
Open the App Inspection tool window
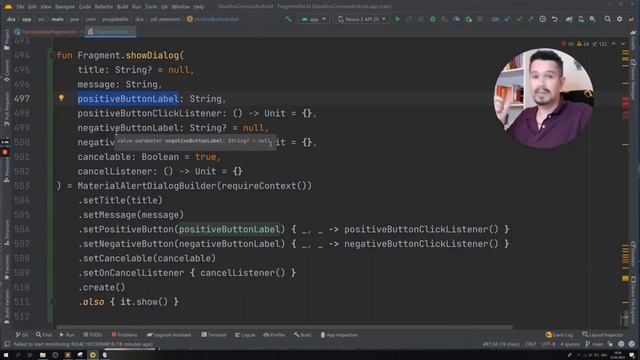coord(339,335)
